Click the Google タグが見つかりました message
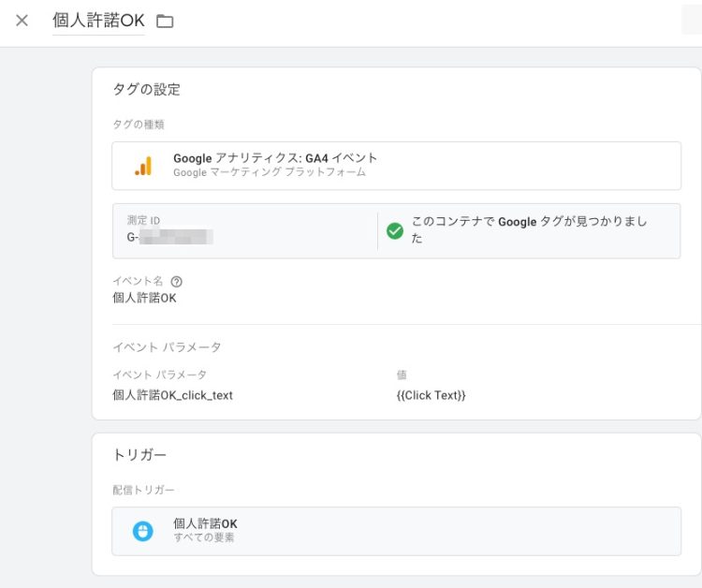702x588 pixels. coord(529,230)
